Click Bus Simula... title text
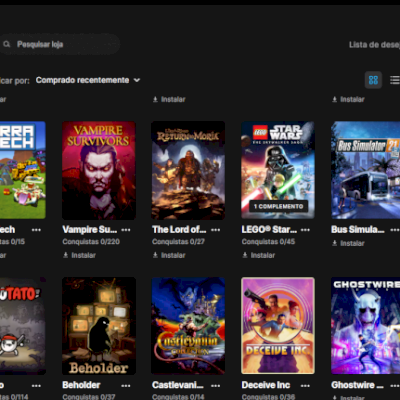 pyautogui.click(x=358, y=230)
